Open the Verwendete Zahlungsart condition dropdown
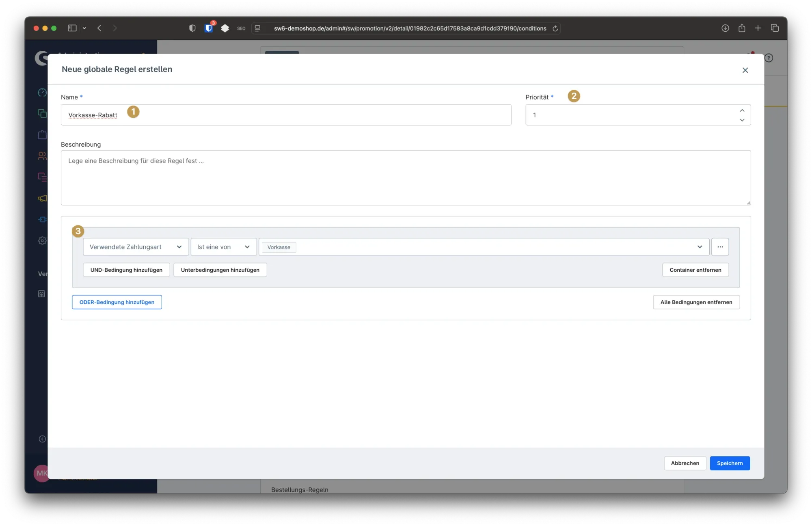812x526 pixels. coord(136,247)
